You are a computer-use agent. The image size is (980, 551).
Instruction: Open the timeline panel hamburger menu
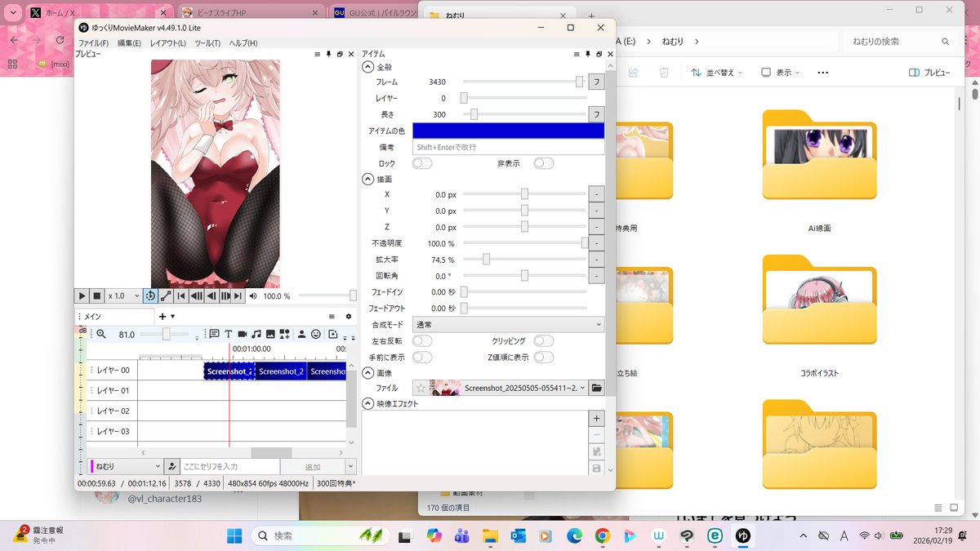pos(332,316)
